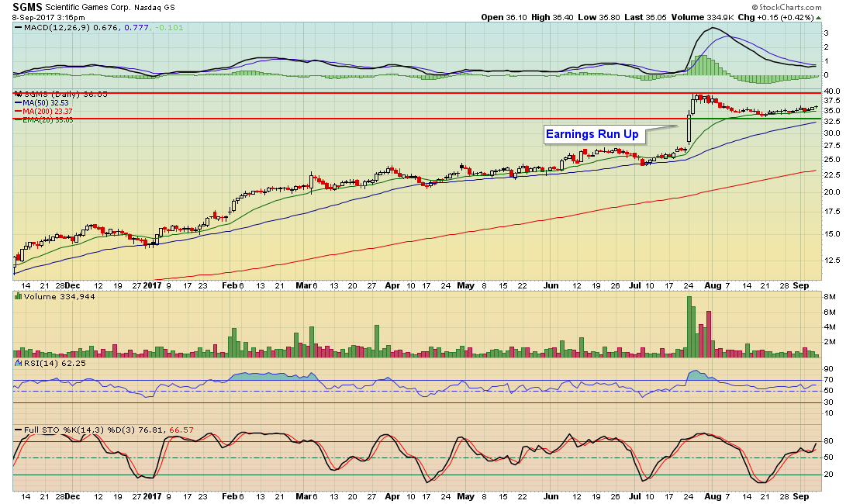853x504 pixels.
Task: Click the Open 36.10 quote value
Action: pyautogui.click(x=504, y=17)
